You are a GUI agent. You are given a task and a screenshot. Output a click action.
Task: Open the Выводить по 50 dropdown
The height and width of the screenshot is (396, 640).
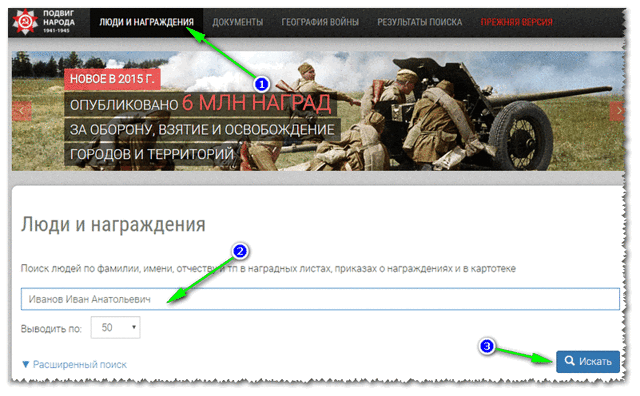pos(116,327)
